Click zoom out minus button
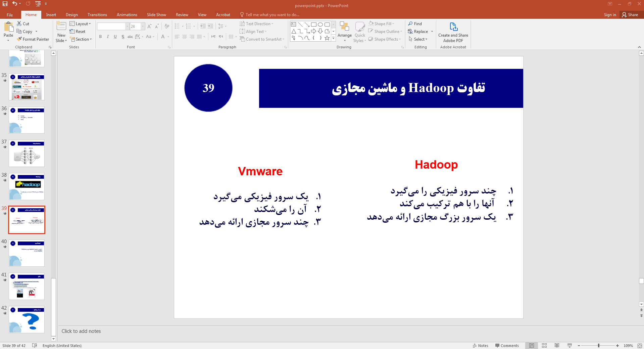The width and height of the screenshot is (644, 349). [x=579, y=346]
